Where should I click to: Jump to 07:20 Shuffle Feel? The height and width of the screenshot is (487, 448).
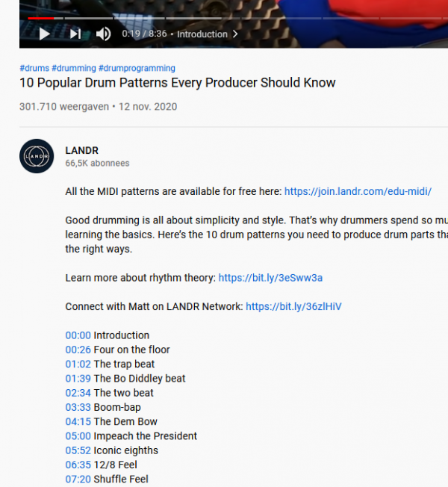click(78, 480)
